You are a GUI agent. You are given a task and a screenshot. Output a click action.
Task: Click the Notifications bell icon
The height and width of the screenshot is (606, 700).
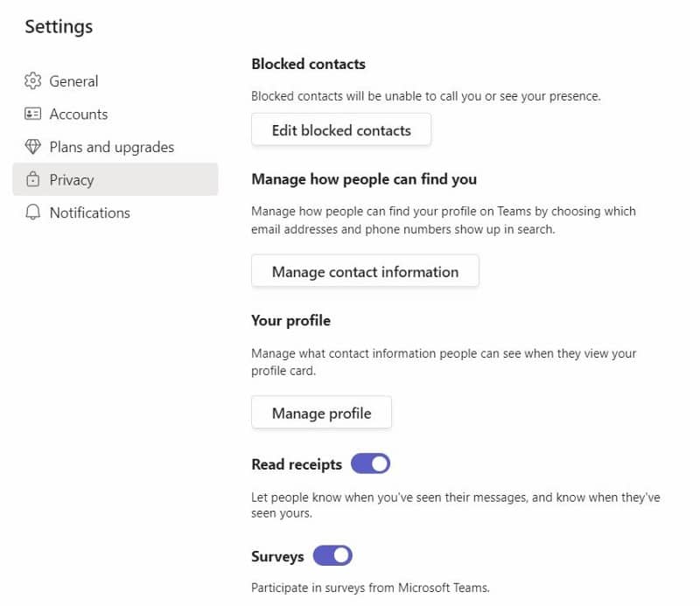(33, 212)
